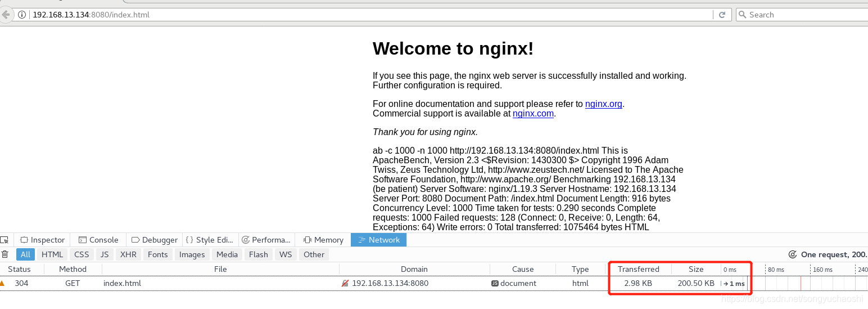Viewport: 868px width, 309px height.
Task: Click the Welcome to nginx! heading
Action: [x=453, y=48]
